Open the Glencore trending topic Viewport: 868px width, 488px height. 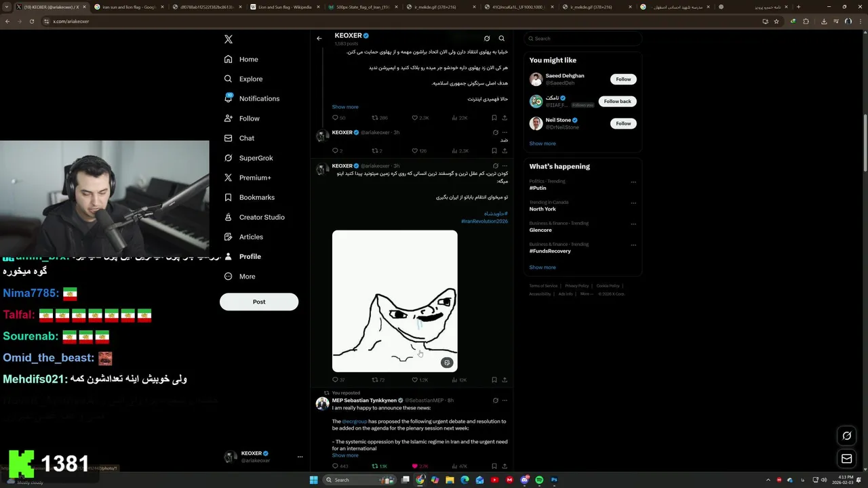(540, 230)
